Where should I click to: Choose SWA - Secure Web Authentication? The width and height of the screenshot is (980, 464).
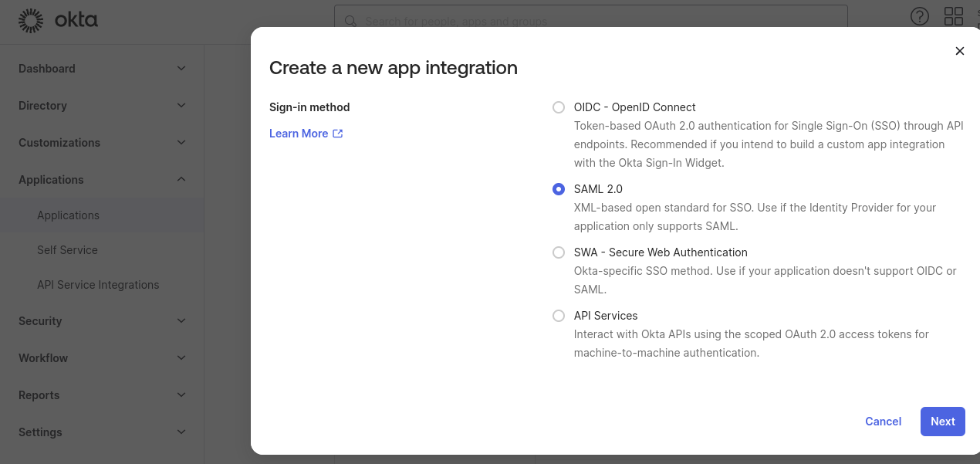click(x=559, y=252)
